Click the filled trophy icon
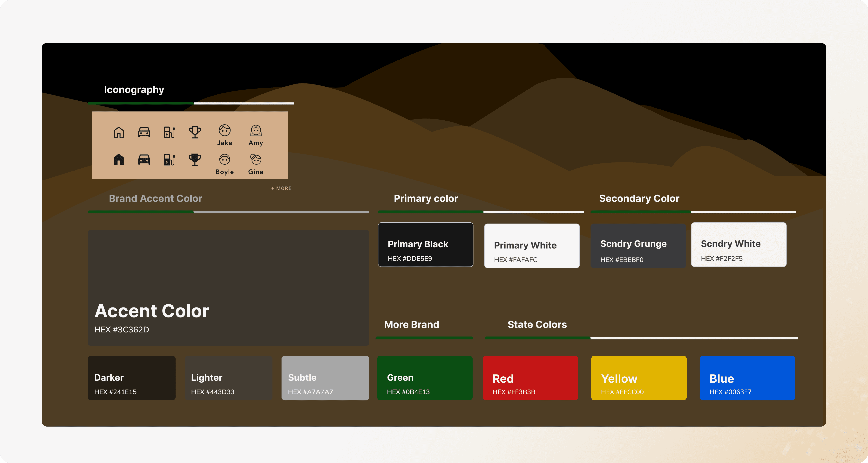 coord(195,159)
